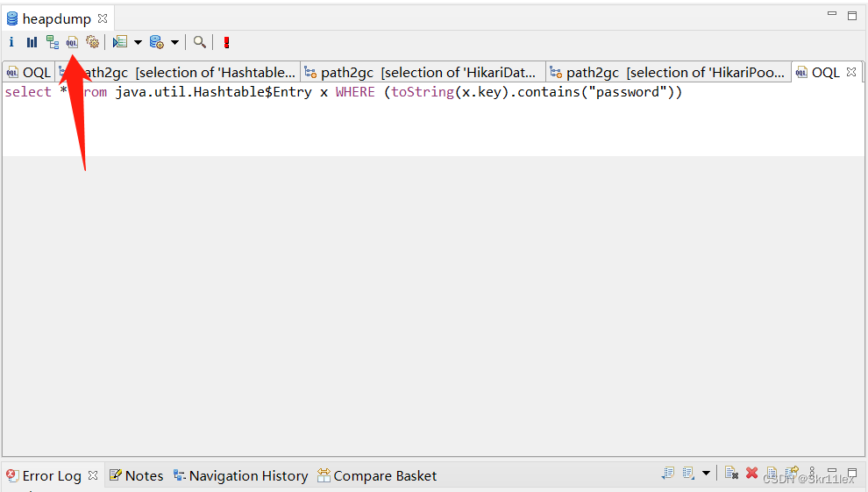Execute query with red exclamation icon
868x492 pixels.
click(x=226, y=43)
